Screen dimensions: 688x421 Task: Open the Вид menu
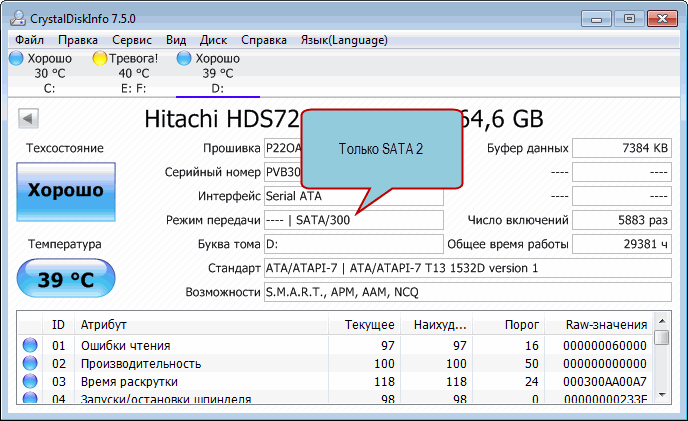[x=176, y=40]
